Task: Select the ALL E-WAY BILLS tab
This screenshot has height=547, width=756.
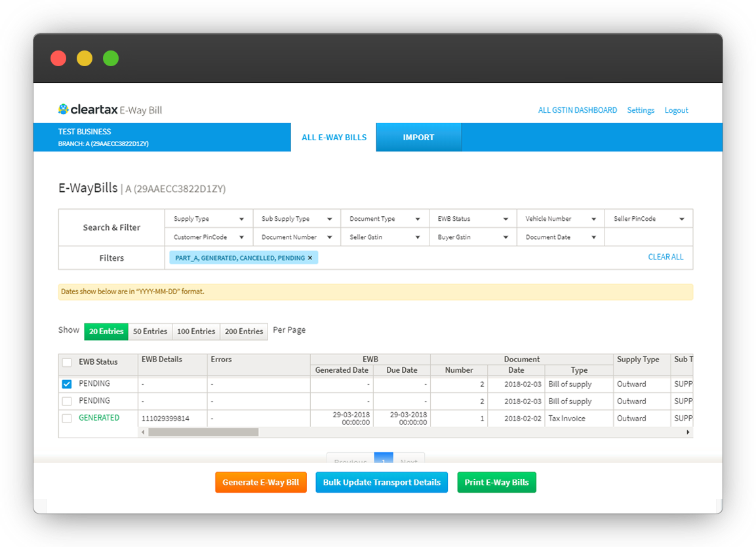Action: 334,138
